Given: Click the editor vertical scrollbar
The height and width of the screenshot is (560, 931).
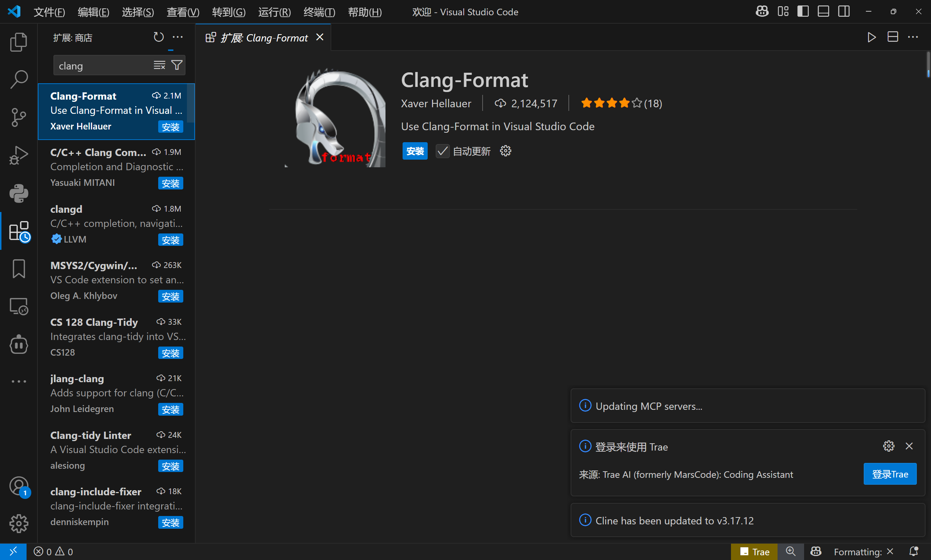Looking at the screenshot, I should (928, 64).
